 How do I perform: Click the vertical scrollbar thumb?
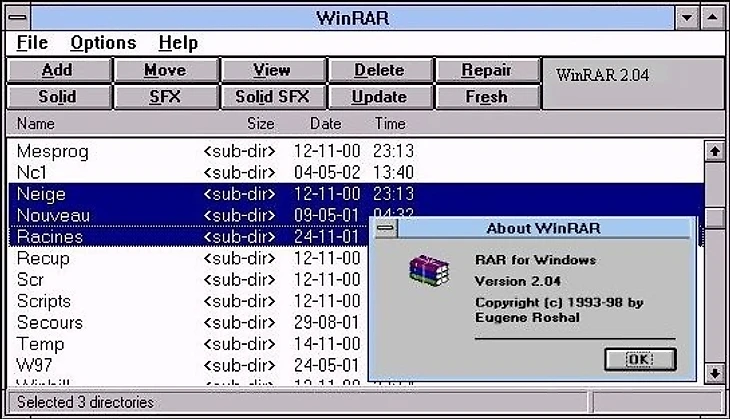pos(715,218)
